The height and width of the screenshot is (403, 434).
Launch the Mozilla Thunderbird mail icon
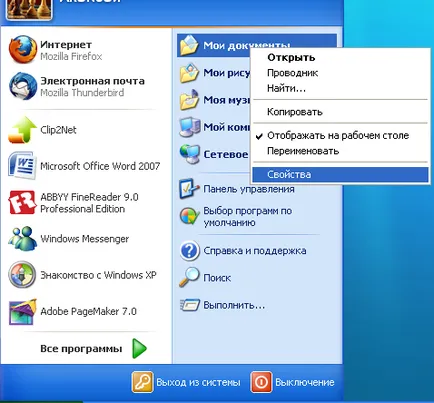(x=22, y=86)
